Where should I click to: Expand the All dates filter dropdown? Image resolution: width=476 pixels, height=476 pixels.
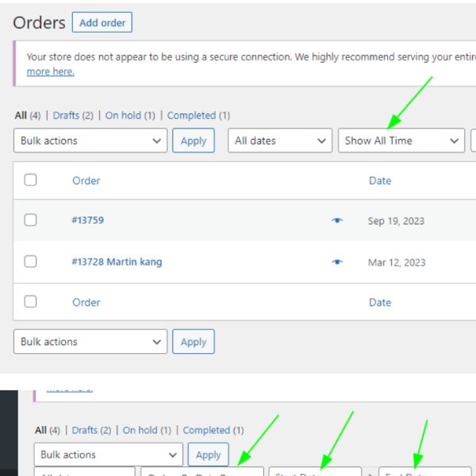tap(280, 140)
